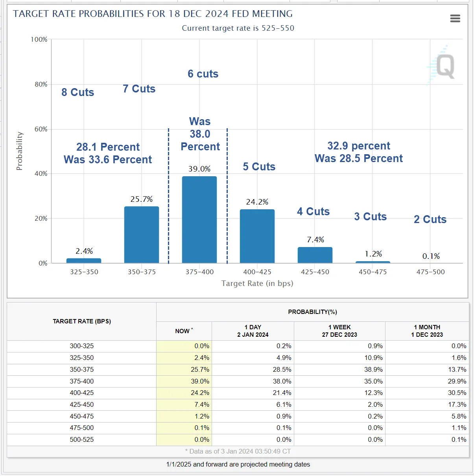This screenshot has height=476, width=474.
Task: Click the 1 WEEK 27 DEC 2023 header
Action: tap(339, 331)
